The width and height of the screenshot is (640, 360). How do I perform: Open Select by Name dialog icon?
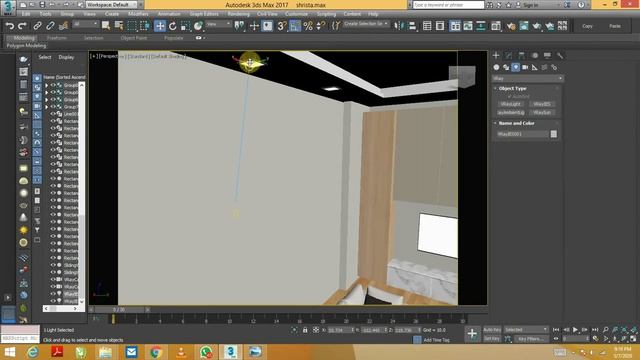coord(119,26)
